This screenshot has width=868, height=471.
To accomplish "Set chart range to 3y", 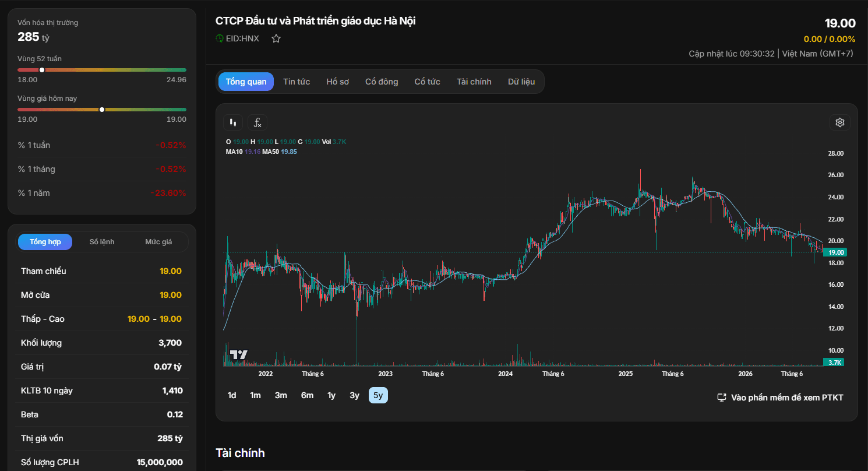I will coord(354,395).
